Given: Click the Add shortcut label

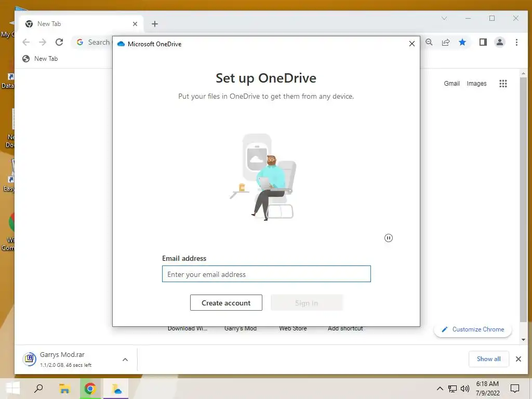Looking at the screenshot, I should pyautogui.click(x=345, y=328).
